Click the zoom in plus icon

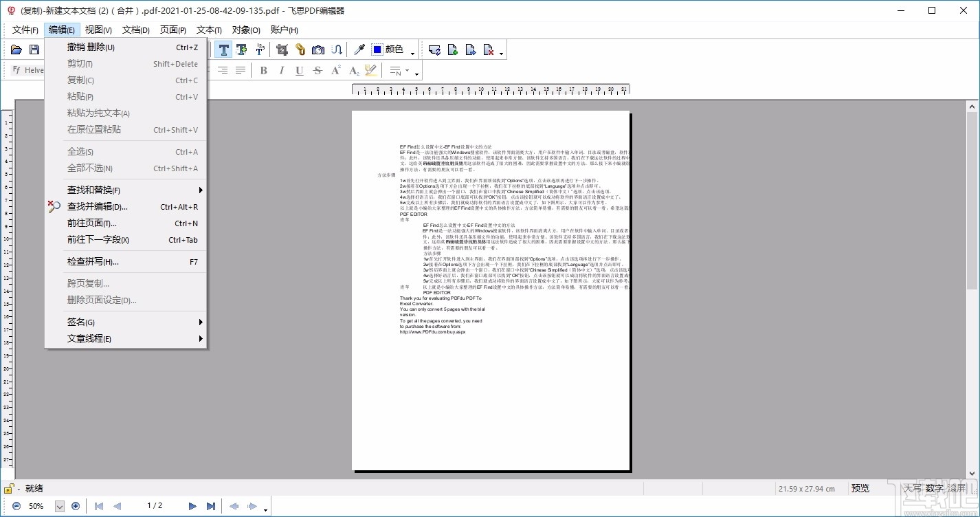pyautogui.click(x=76, y=506)
